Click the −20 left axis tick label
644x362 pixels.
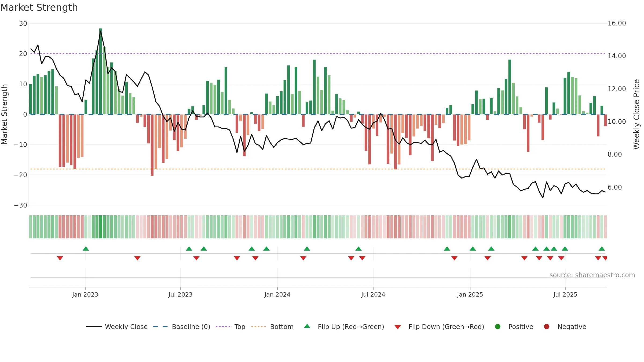pos(21,175)
